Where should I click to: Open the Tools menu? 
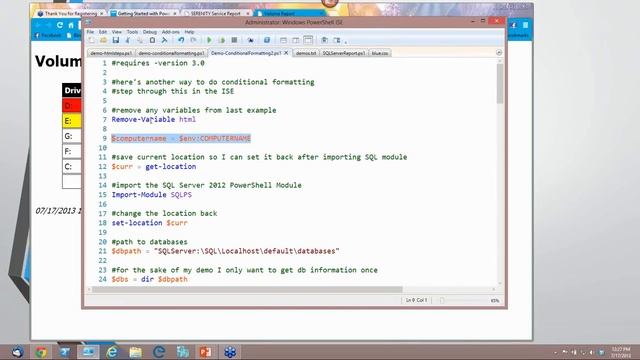(x=132, y=32)
